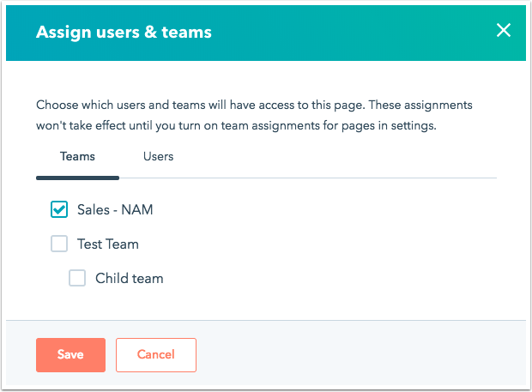Cancel the assignment changes
Screen dimensions: 532x392
click(156, 355)
